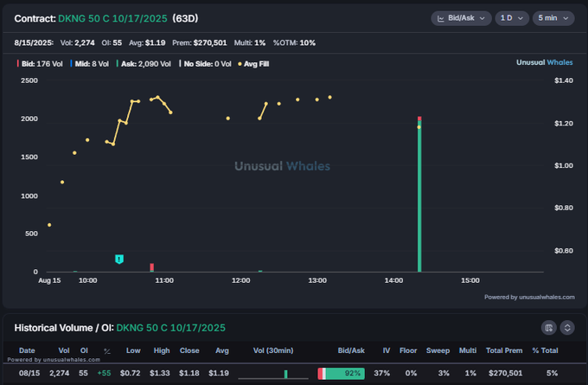Viewport: 588px width, 385px height.
Task: Click the 37% IV cell
Action: pyautogui.click(x=381, y=373)
